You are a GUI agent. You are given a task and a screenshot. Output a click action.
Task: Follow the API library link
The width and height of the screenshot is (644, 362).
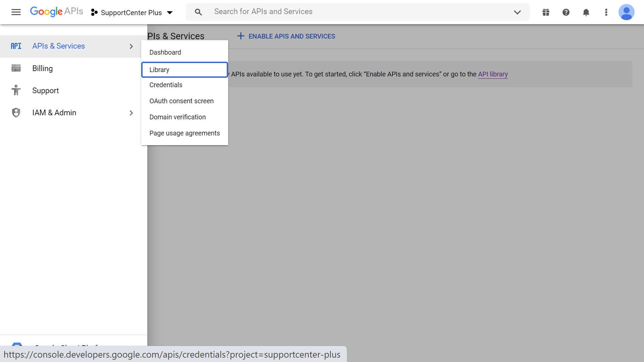(x=493, y=74)
